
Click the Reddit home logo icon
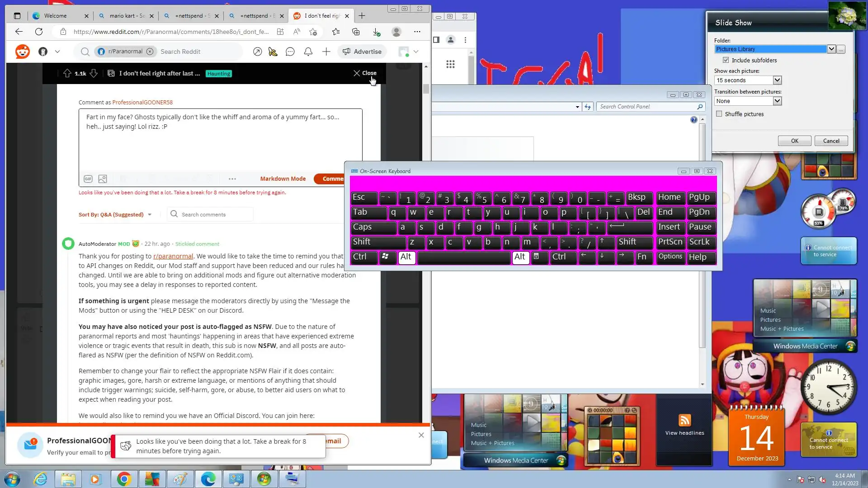click(x=22, y=52)
